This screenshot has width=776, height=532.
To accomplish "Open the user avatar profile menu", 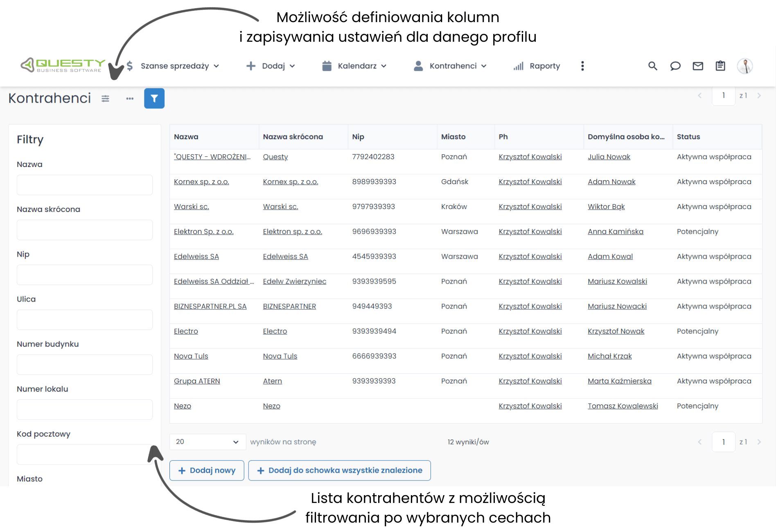I will click(745, 66).
